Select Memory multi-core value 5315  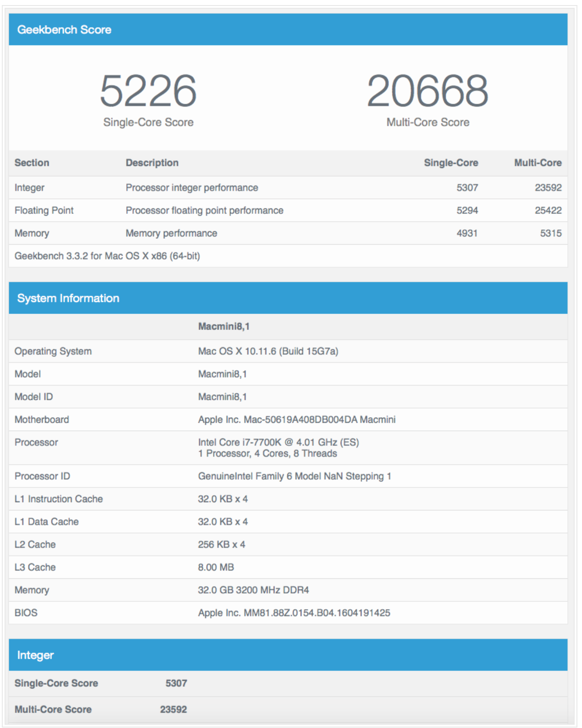tap(551, 233)
